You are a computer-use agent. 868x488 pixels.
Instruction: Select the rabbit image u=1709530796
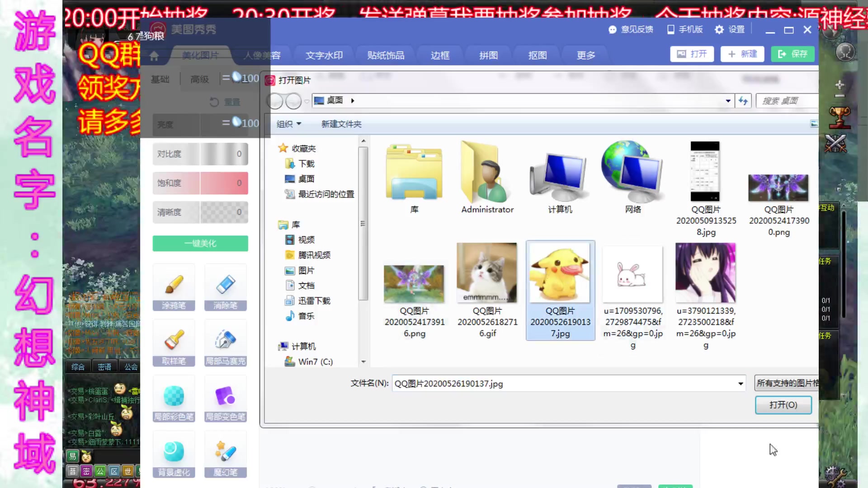tap(633, 298)
